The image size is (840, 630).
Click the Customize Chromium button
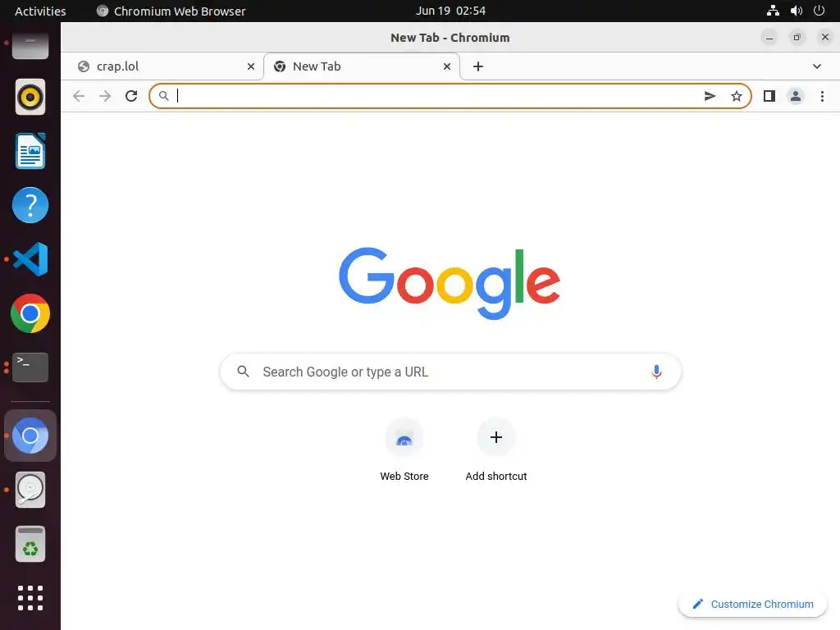tap(753, 604)
